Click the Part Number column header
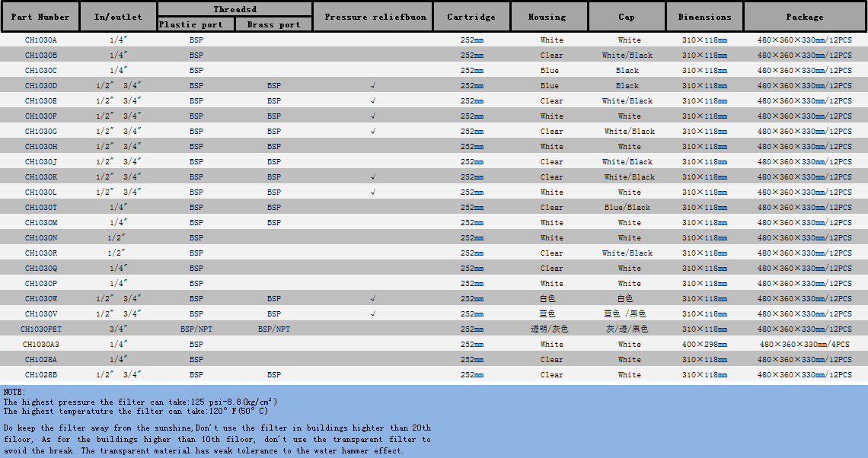Screen dimensions: 868x458 click(40, 17)
